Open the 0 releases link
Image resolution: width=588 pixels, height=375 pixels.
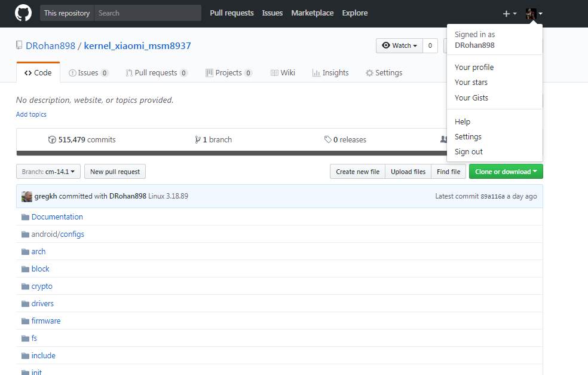pos(345,139)
